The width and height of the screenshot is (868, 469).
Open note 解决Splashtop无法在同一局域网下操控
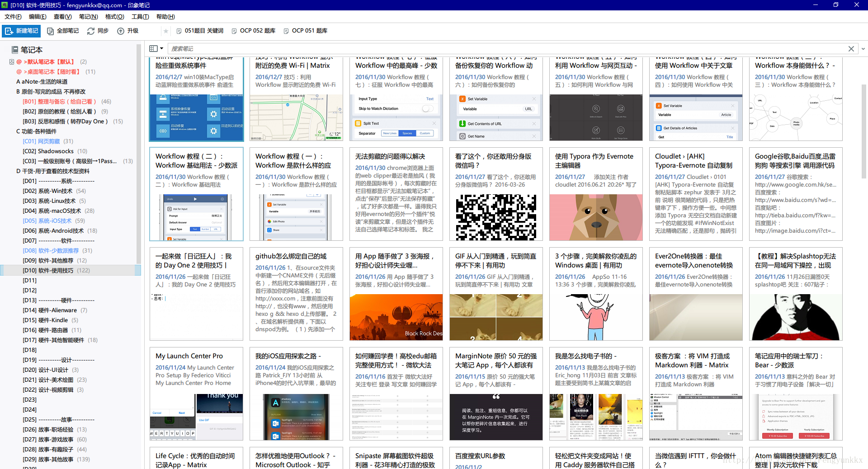(x=796, y=294)
